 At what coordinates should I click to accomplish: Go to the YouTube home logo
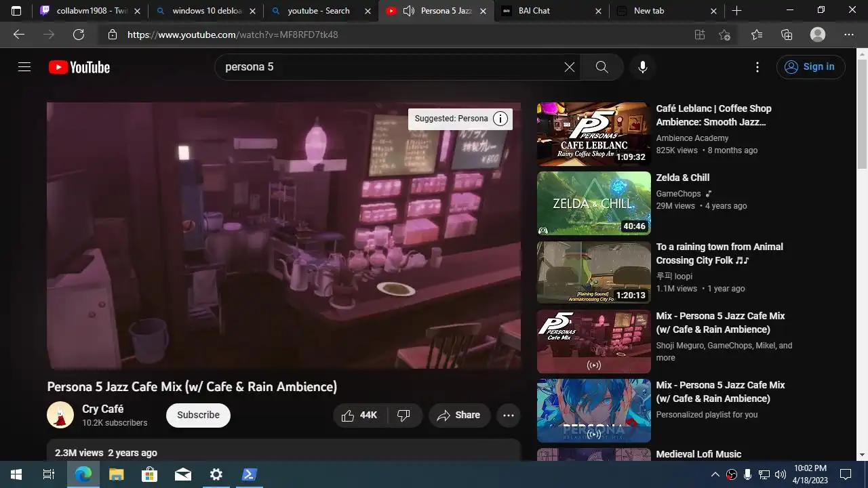[79, 67]
